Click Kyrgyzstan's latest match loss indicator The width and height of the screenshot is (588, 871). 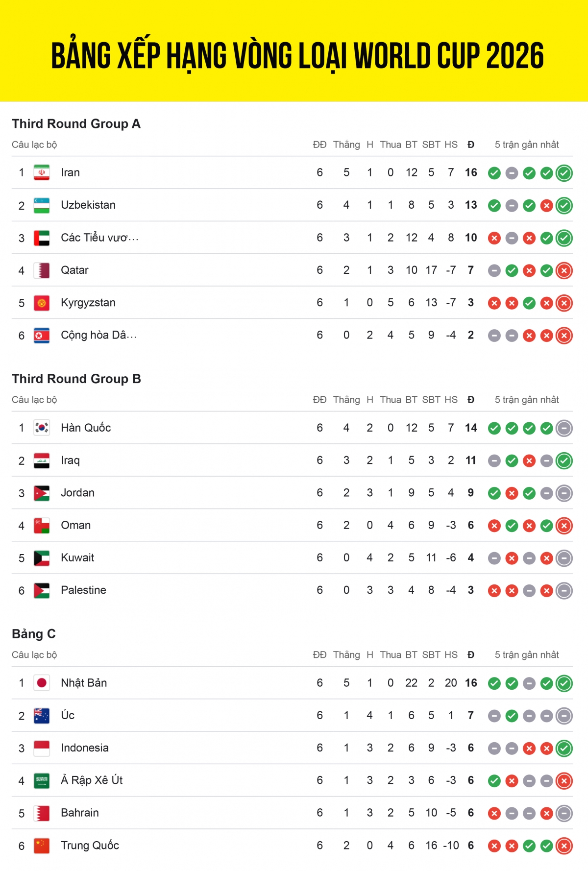(564, 303)
